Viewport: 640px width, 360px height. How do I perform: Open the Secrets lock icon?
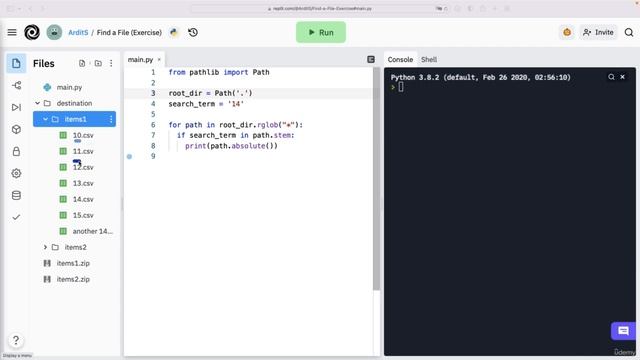[16, 151]
